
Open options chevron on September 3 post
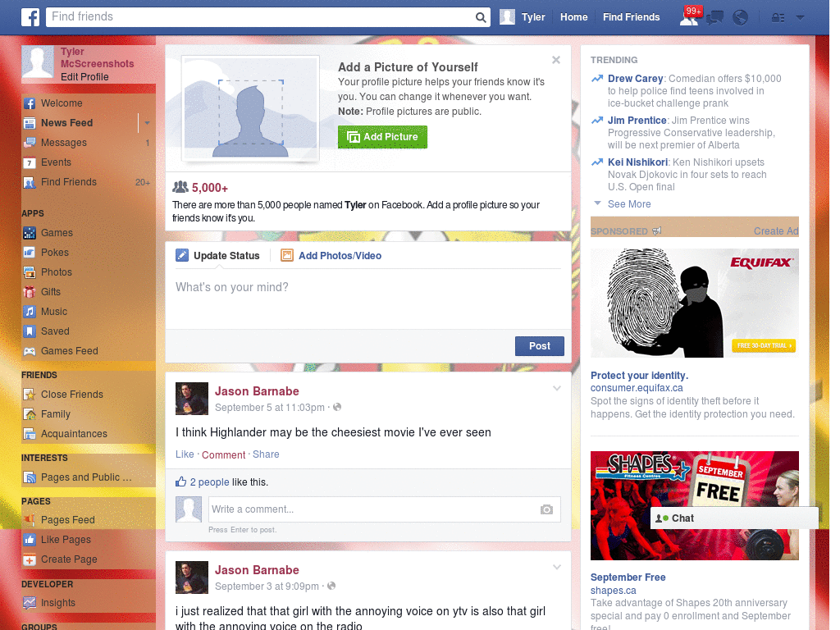557,568
